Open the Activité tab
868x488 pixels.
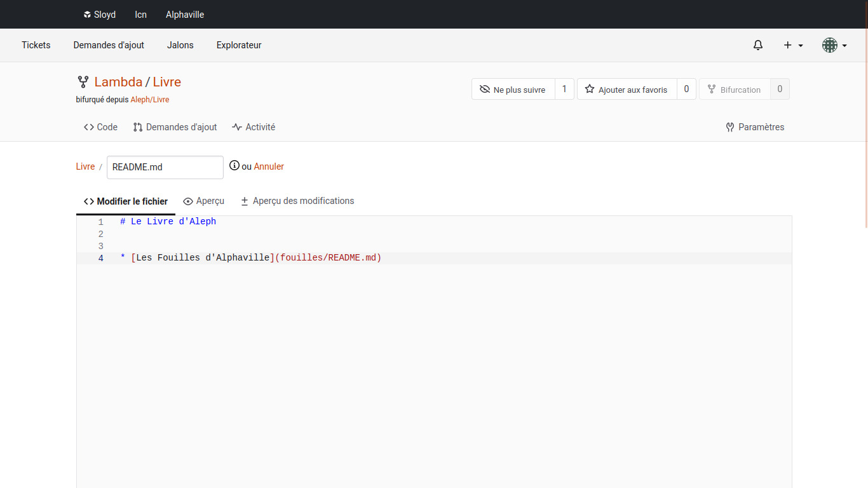[254, 127]
